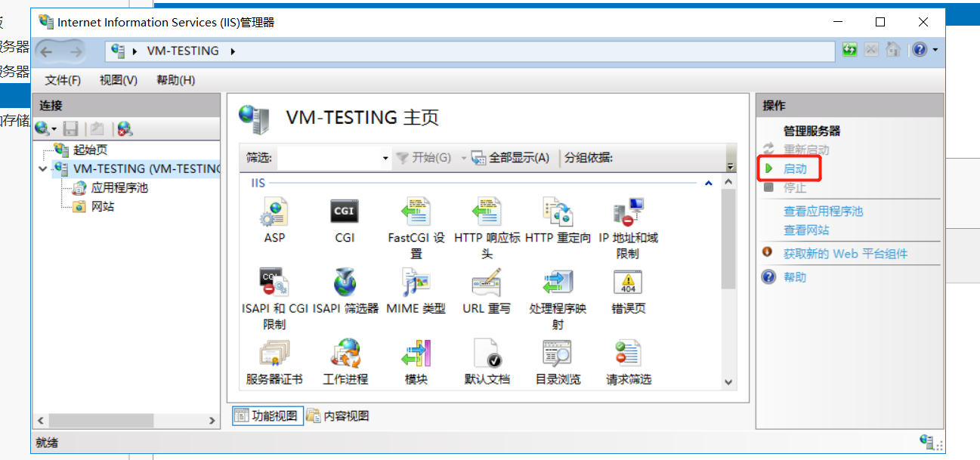980x460 pixels.
Task: Select 应用程序池 in the tree
Action: 119,188
